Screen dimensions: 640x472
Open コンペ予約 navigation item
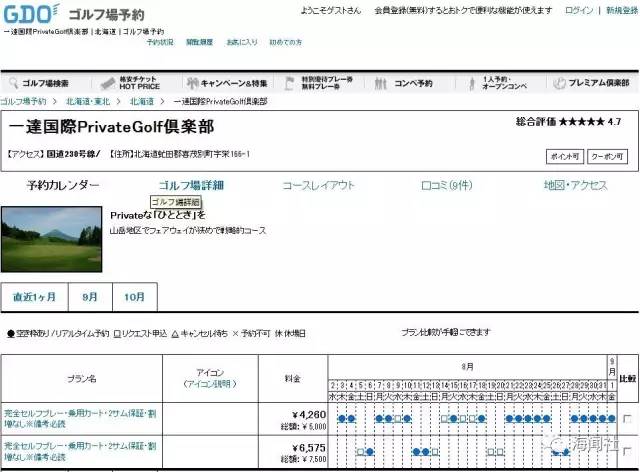coord(411,83)
